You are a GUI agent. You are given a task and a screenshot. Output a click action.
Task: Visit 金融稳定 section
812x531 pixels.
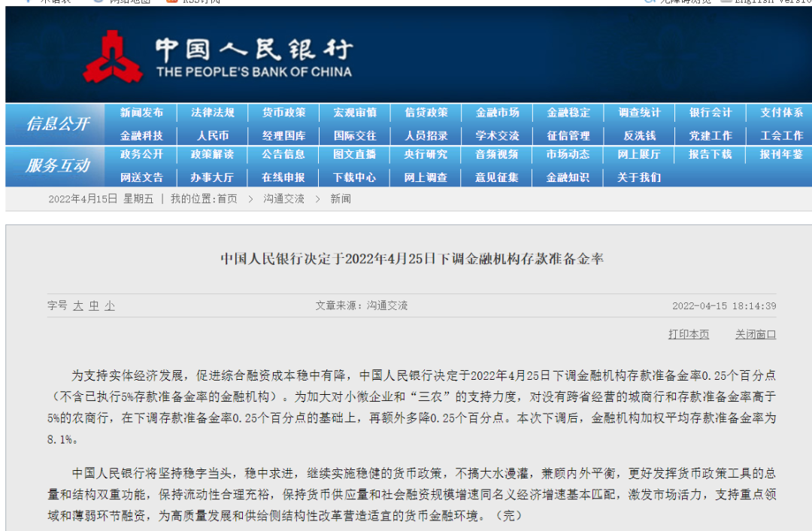click(x=568, y=112)
